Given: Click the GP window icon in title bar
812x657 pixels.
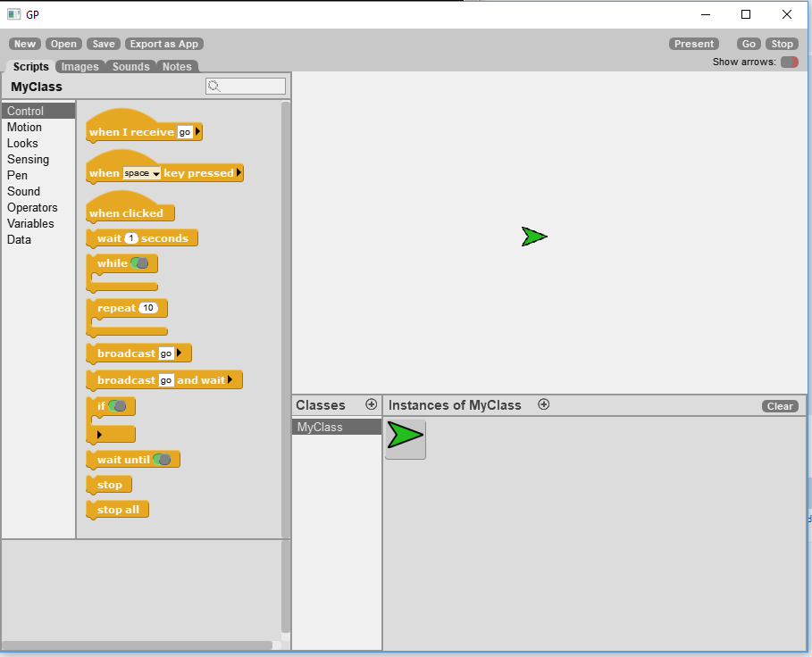Looking at the screenshot, I should click(14, 14).
